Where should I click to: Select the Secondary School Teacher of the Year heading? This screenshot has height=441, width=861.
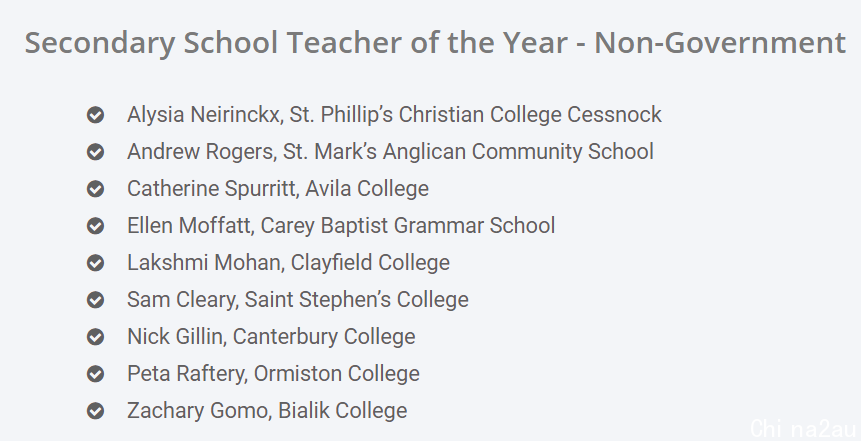tap(435, 43)
